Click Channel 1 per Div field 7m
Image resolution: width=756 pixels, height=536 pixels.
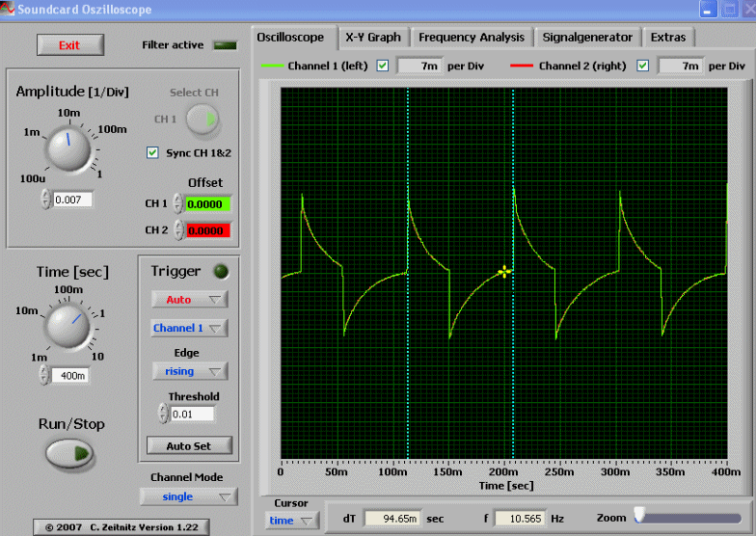click(418, 66)
